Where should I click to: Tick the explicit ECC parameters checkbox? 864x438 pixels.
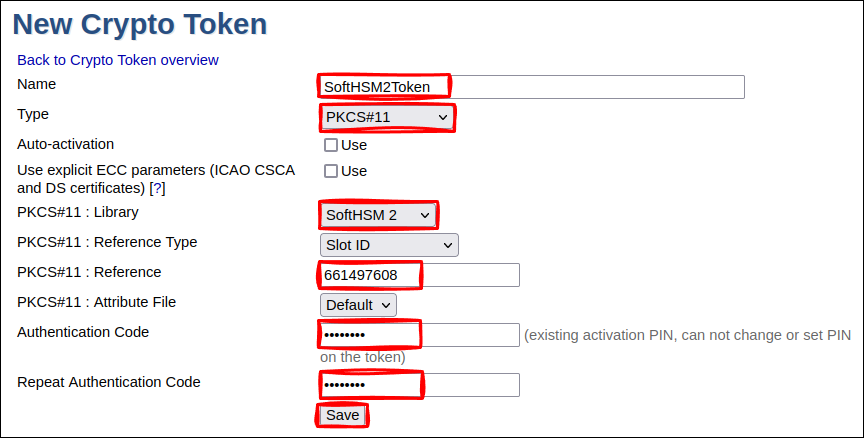tap(331, 171)
